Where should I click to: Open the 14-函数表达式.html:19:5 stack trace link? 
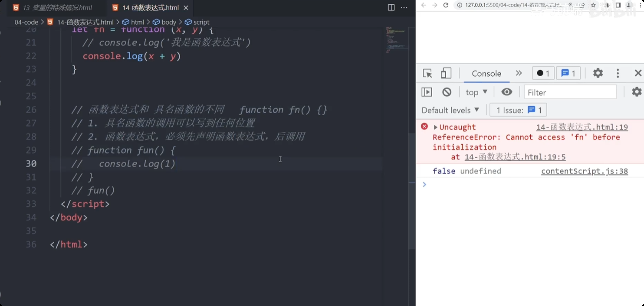click(x=515, y=157)
